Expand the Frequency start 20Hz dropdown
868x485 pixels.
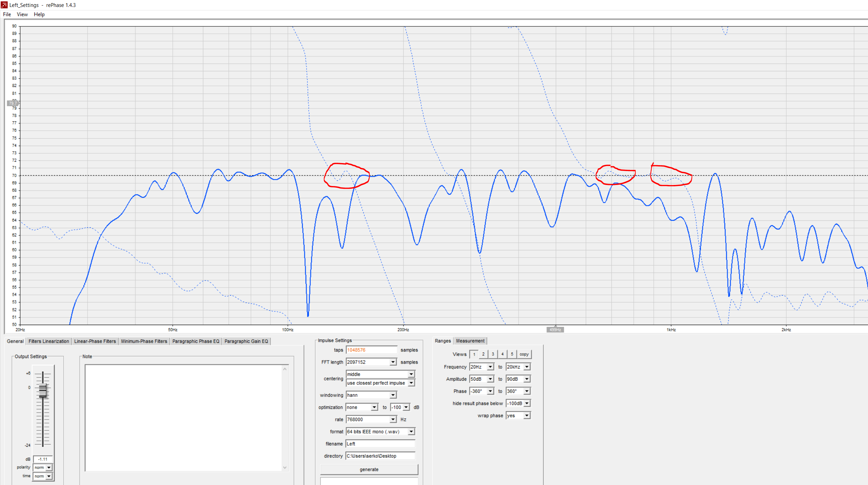[x=490, y=367]
